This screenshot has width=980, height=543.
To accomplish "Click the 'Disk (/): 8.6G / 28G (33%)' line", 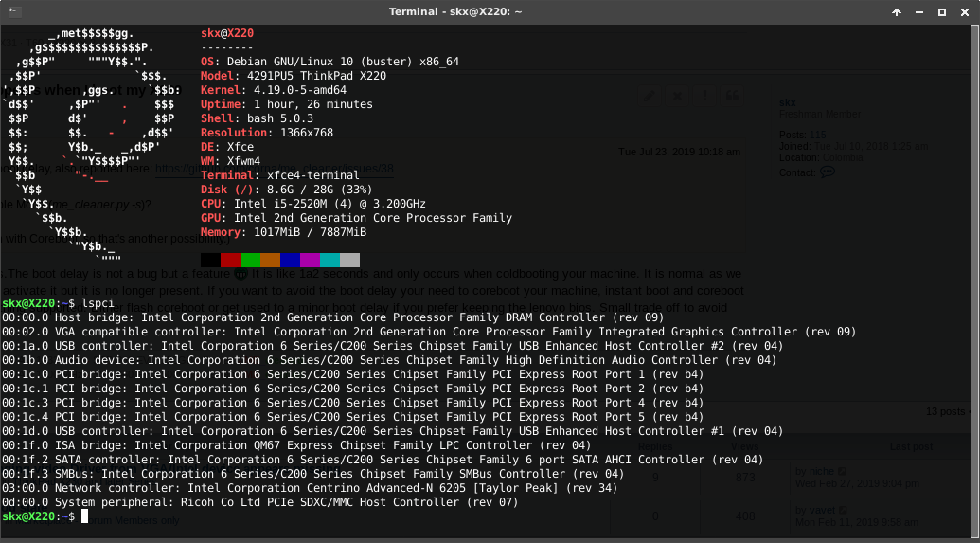I will [x=287, y=190].
